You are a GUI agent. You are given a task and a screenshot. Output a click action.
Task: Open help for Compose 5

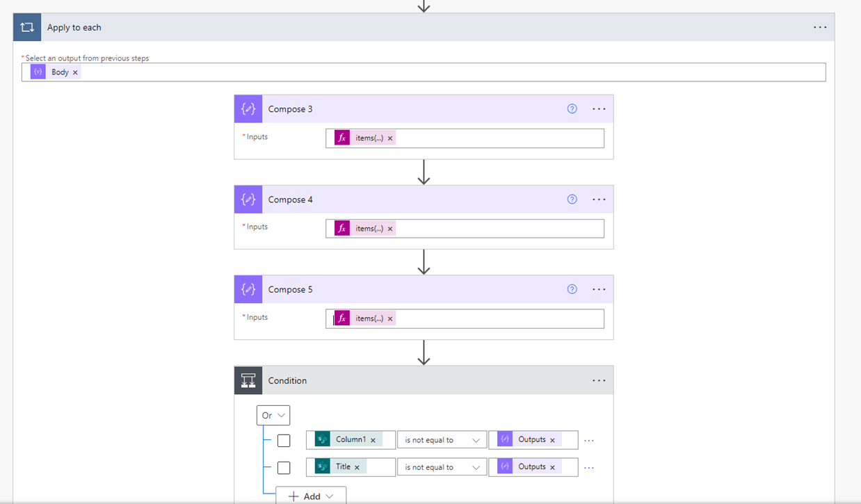[x=572, y=289]
